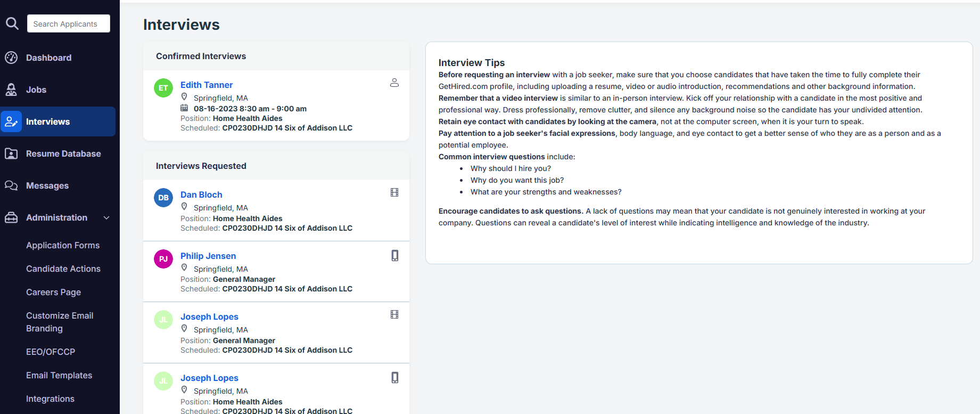
Task: Open Edith Tanner's applicant profile
Action: click(207, 85)
